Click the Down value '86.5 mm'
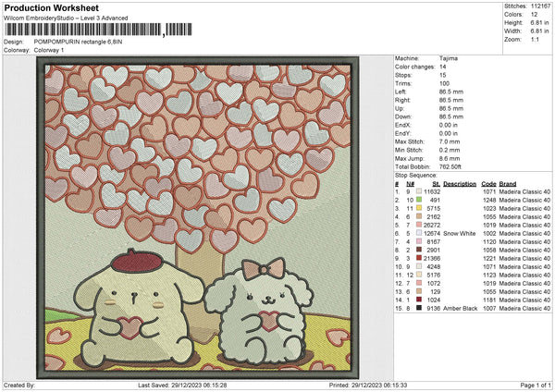The height and width of the screenshot is (392, 555). pyautogui.click(x=451, y=116)
